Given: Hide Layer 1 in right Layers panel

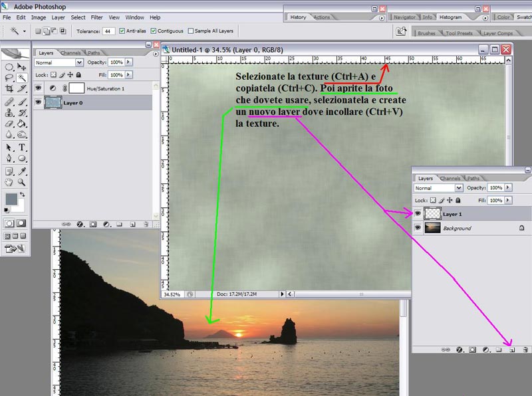Looking at the screenshot, I should [418, 213].
